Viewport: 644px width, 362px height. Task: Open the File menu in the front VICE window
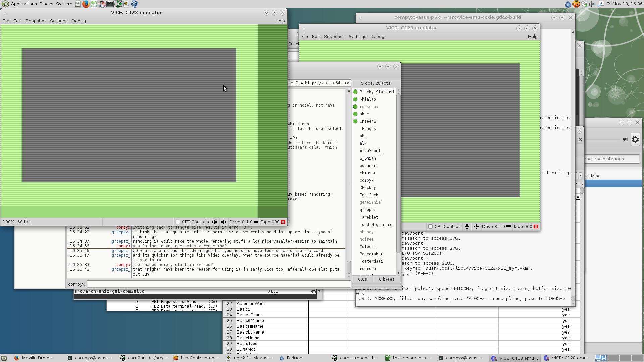click(6, 21)
